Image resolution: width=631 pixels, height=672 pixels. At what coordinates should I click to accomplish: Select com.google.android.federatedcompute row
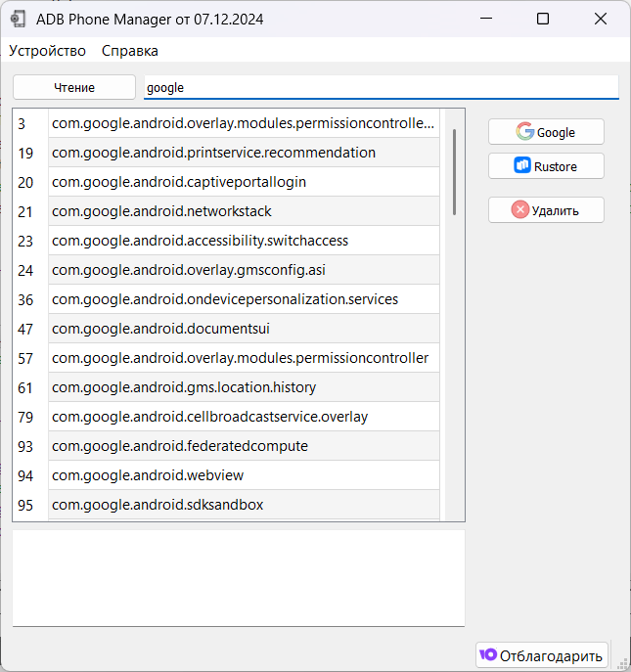pos(244,446)
